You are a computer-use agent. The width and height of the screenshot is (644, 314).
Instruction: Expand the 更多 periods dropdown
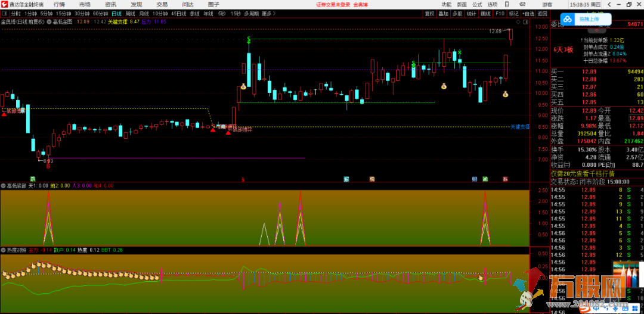point(267,13)
